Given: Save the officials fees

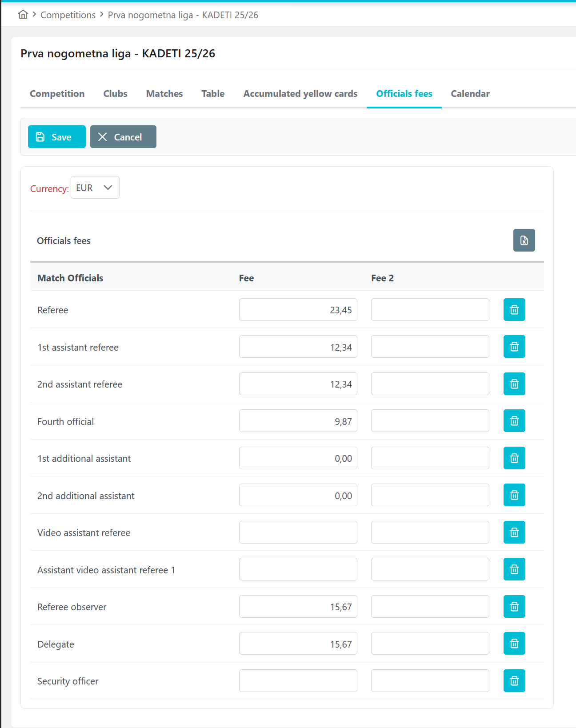Looking at the screenshot, I should point(57,137).
